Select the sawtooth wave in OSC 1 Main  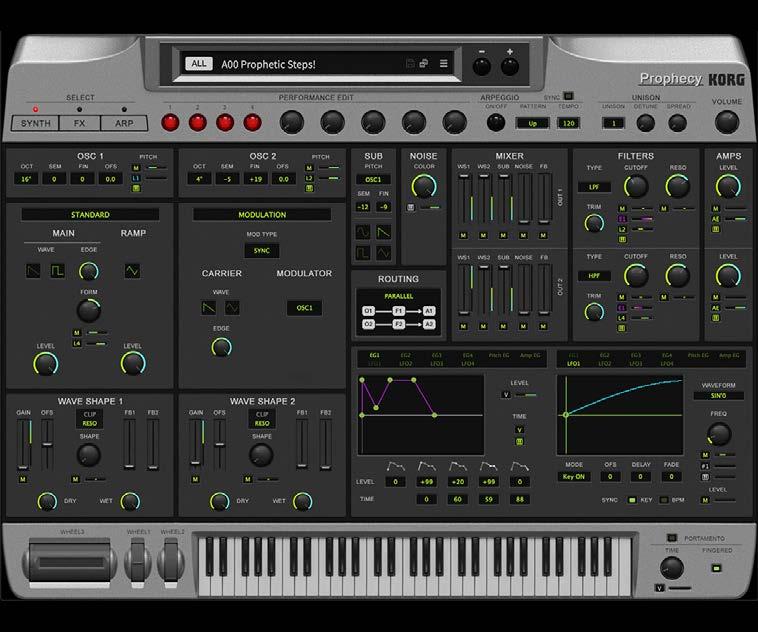[x=33, y=271]
